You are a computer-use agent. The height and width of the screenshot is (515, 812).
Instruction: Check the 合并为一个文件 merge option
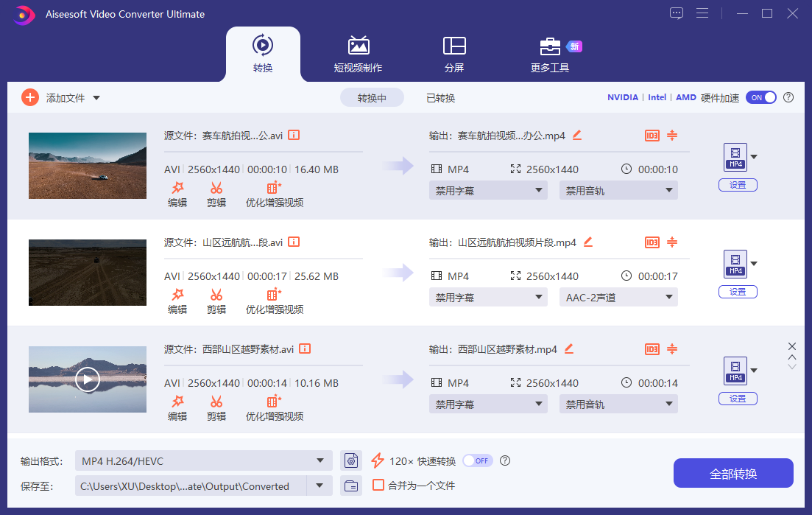[x=378, y=486]
